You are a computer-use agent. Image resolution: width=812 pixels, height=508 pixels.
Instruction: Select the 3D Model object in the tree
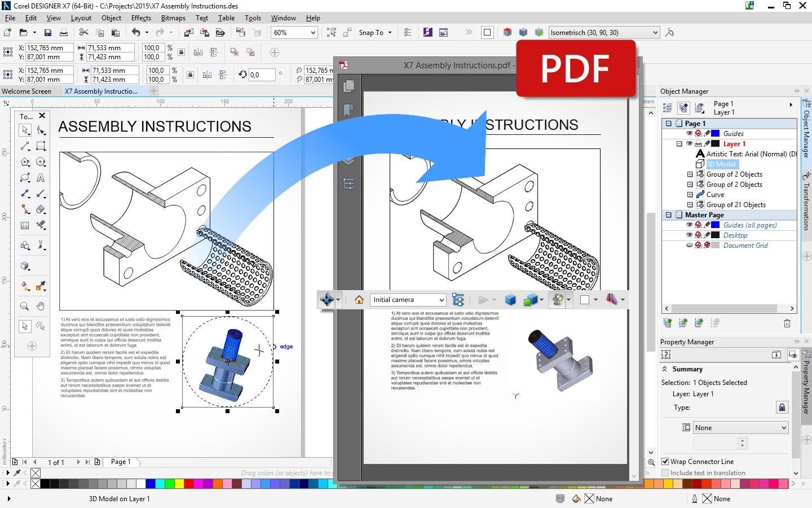(x=721, y=164)
